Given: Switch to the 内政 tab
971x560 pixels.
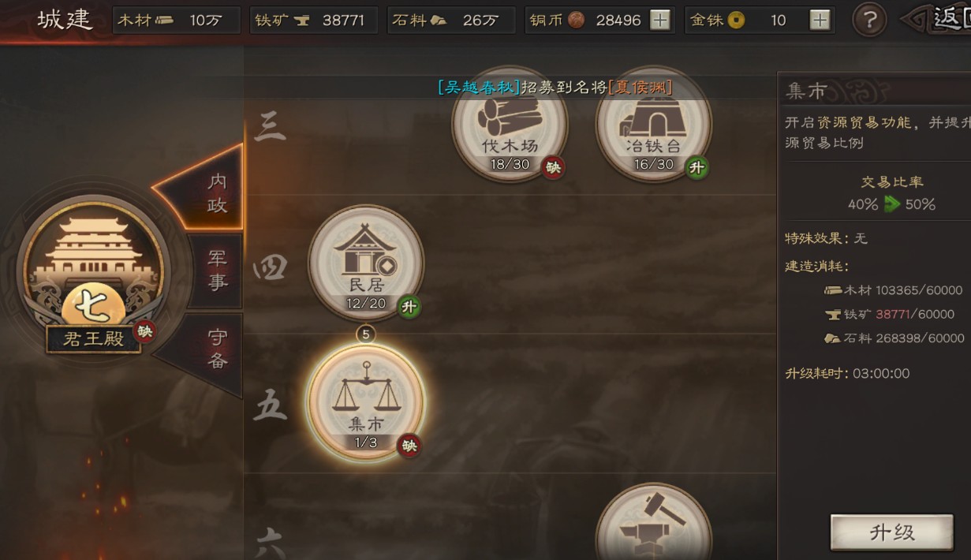Looking at the screenshot, I should click(211, 192).
